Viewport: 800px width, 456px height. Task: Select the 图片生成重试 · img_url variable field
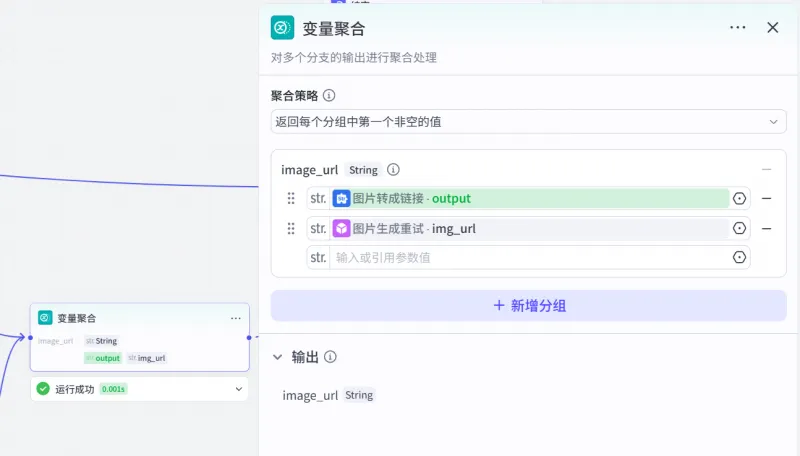click(x=530, y=229)
